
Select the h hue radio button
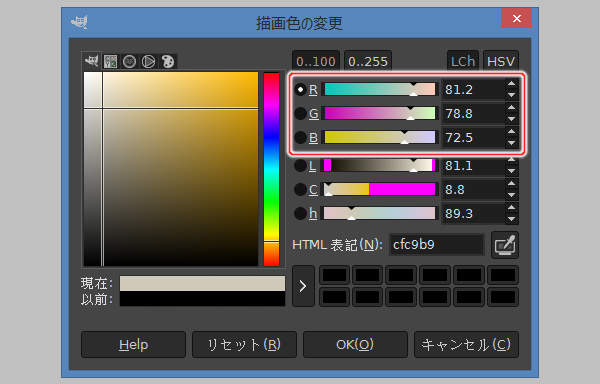(300, 213)
